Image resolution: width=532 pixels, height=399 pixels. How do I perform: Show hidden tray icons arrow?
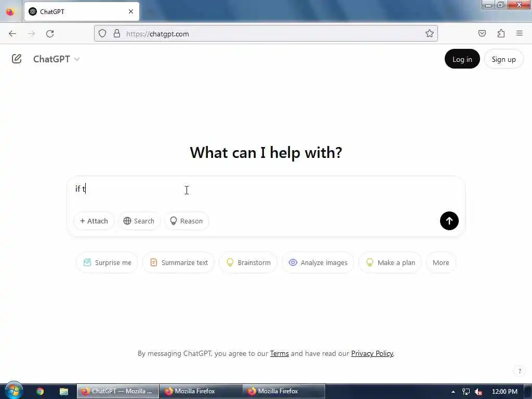453,392
